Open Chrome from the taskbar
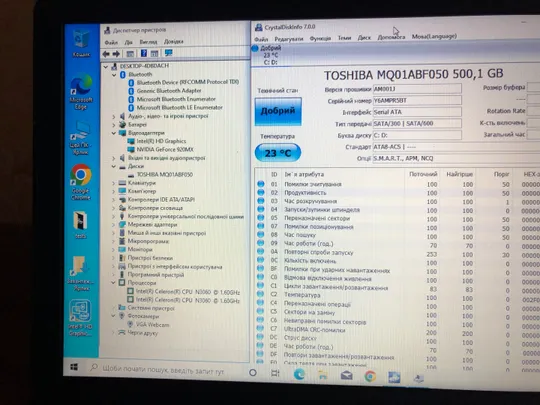The image size is (540, 405). 370,376
